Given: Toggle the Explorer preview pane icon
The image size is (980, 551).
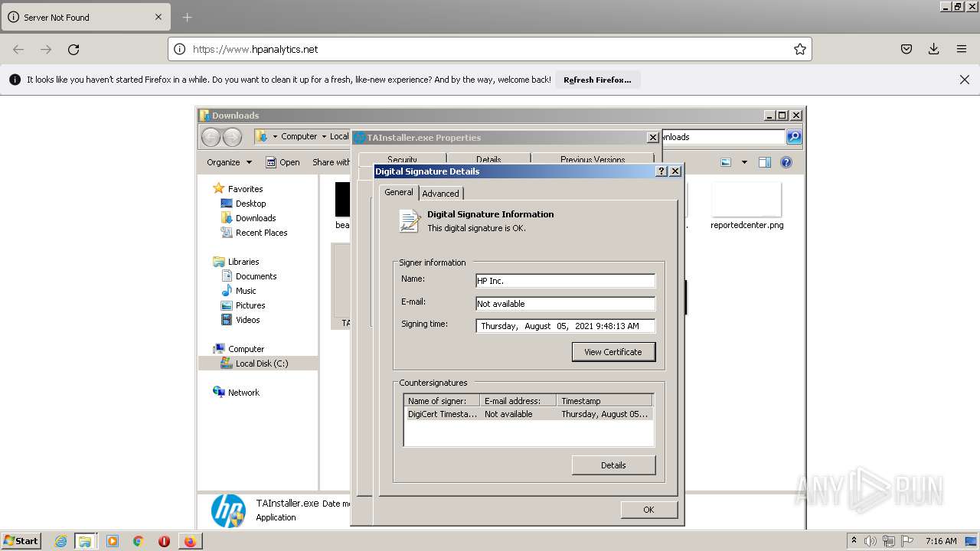Looking at the screenshot, I should pyautogui.click(x=764, y=162).
